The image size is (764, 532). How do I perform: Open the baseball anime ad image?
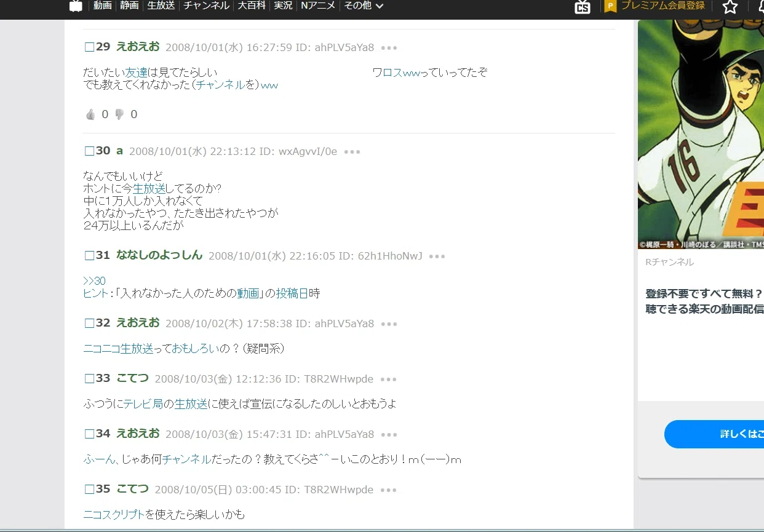click(x=701, y=134)
